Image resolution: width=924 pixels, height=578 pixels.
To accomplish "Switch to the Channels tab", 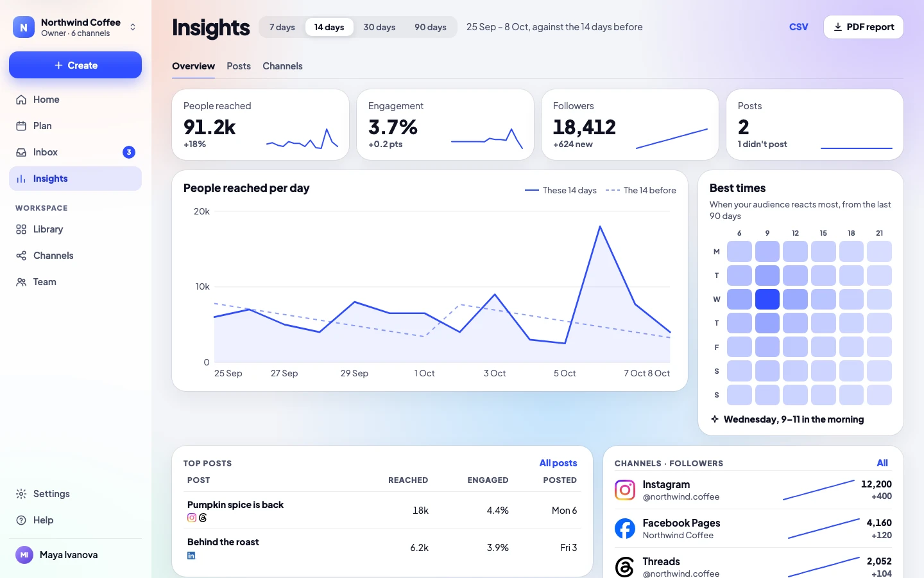I will (x=282, y=66).
